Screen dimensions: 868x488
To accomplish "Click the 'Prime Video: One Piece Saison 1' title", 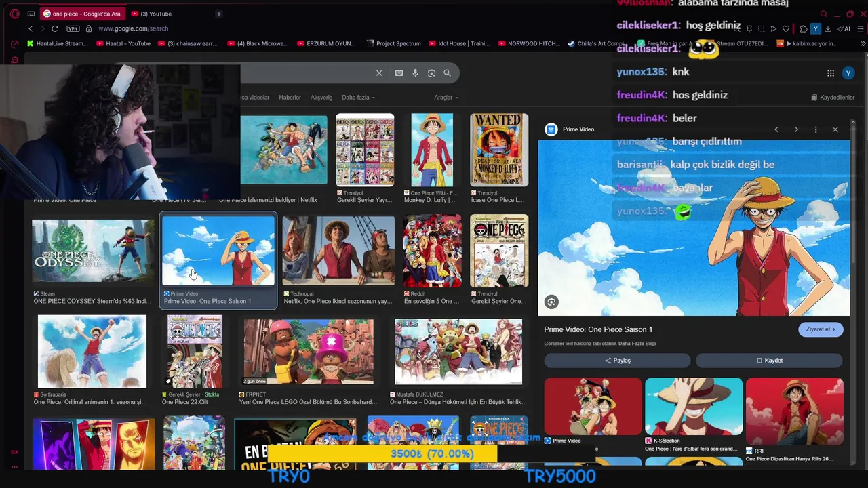I will [598, 329].
